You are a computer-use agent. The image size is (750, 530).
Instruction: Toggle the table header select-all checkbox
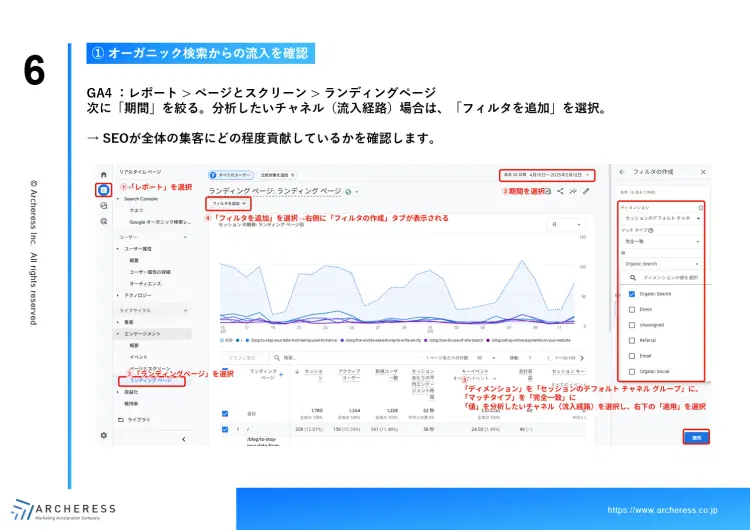(x=225, y=371)
